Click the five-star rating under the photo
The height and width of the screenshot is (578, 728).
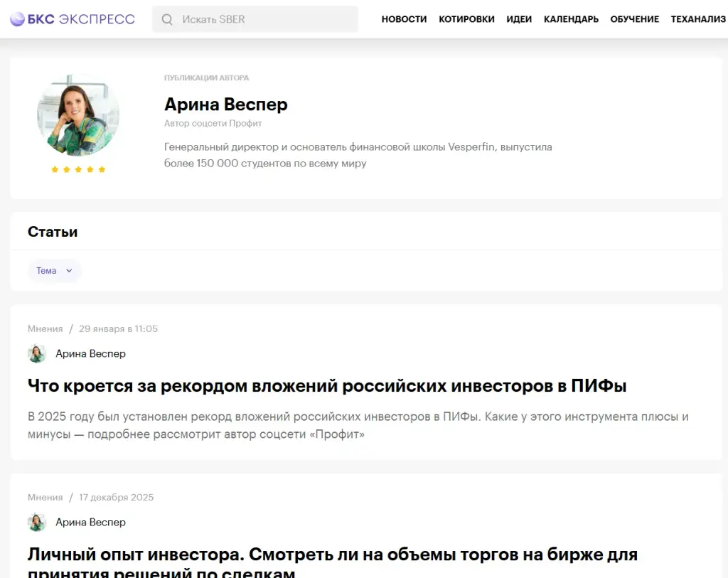[x=78, y=169]
